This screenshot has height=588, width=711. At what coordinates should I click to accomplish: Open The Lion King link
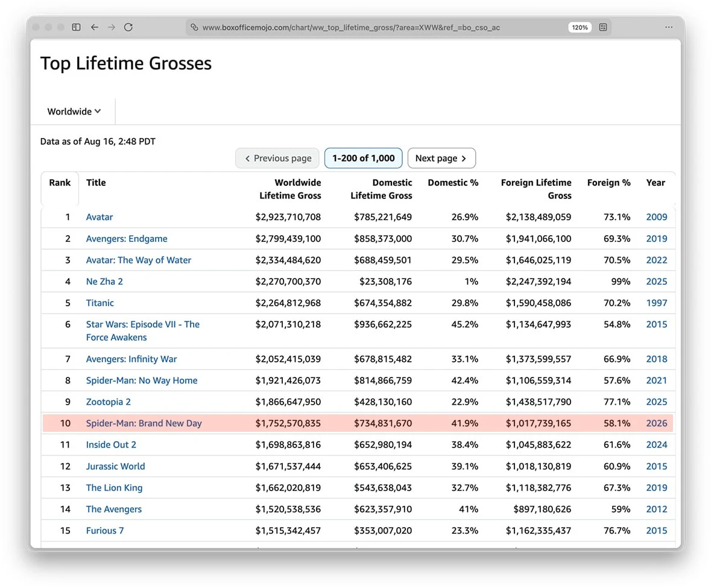pyautogui.click(x=114, y=488)
